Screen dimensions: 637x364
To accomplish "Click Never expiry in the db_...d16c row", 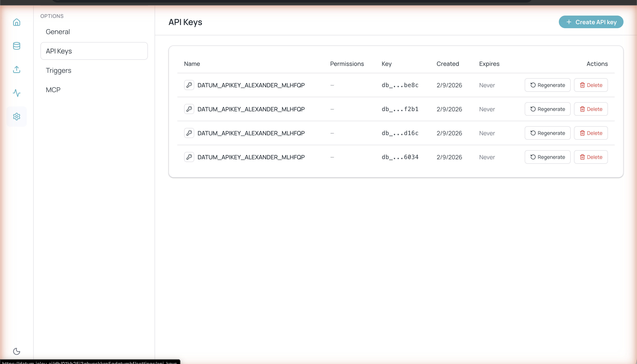I will [487, 133].
